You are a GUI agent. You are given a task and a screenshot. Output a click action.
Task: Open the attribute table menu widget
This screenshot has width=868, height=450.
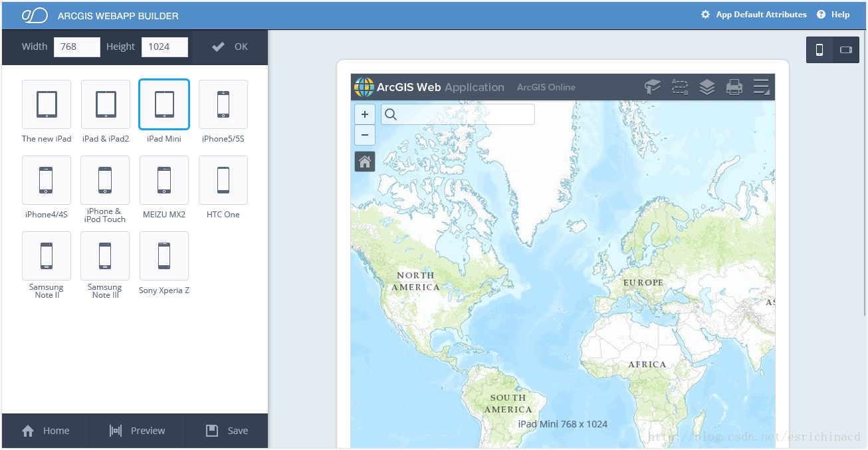pyautogui.click(x=762, y=87)
